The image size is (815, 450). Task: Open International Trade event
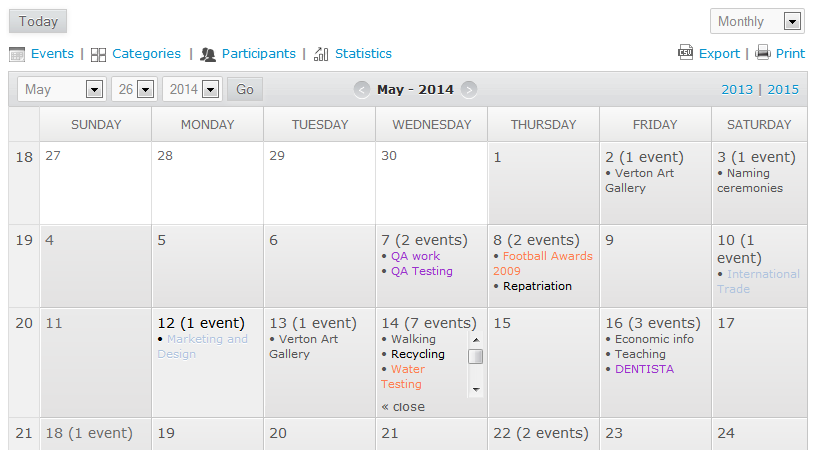pos(758,282)
